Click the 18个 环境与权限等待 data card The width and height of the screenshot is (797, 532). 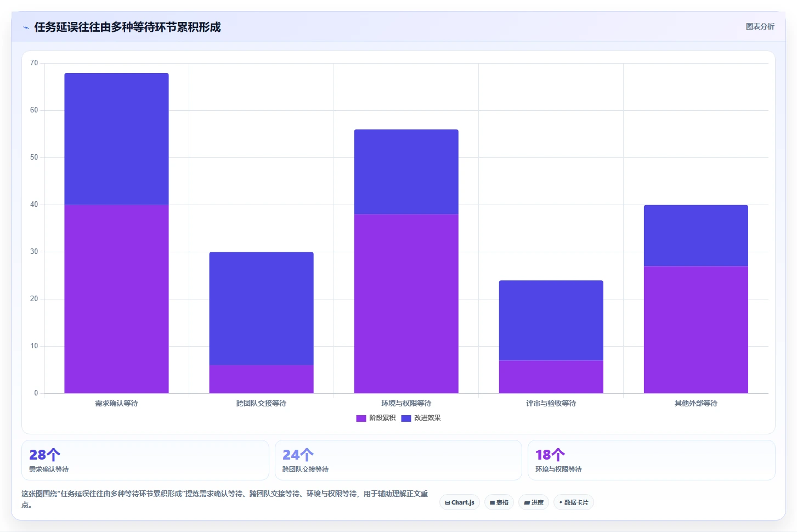[652, 460]
